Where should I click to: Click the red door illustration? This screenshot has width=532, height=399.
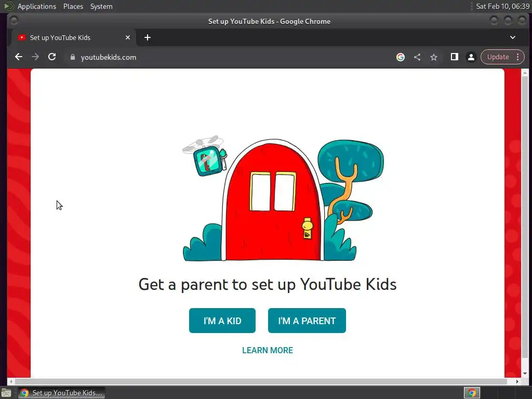point(273,200)
